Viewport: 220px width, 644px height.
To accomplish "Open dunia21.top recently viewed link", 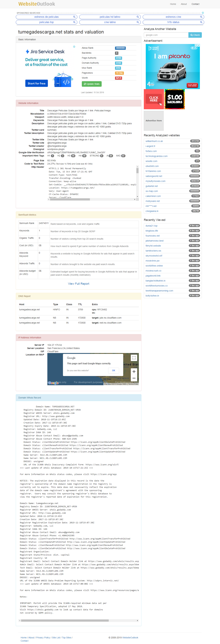I will (x=151, y=226).
